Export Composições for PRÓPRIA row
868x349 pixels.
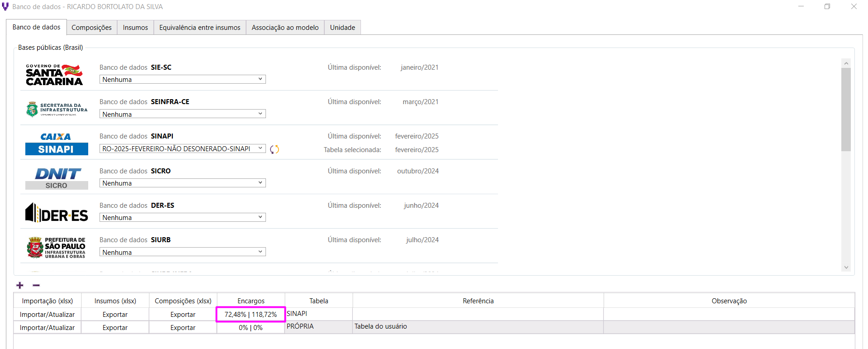point(183,328)
